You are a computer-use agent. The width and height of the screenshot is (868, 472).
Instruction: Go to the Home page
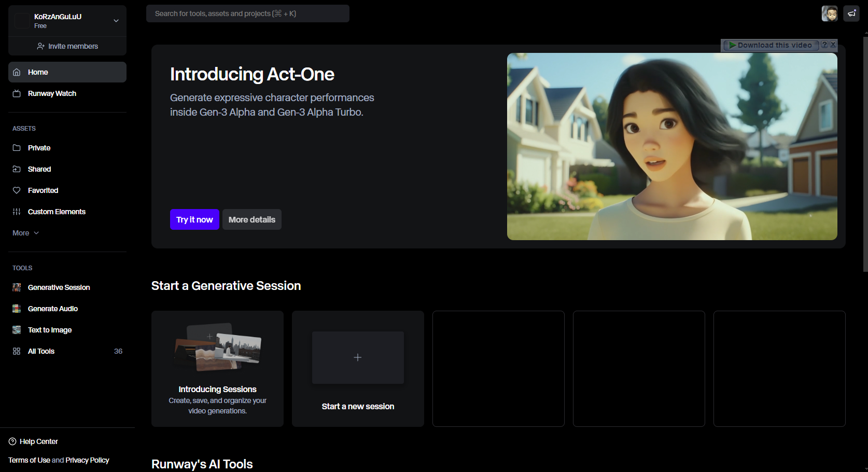67,72
